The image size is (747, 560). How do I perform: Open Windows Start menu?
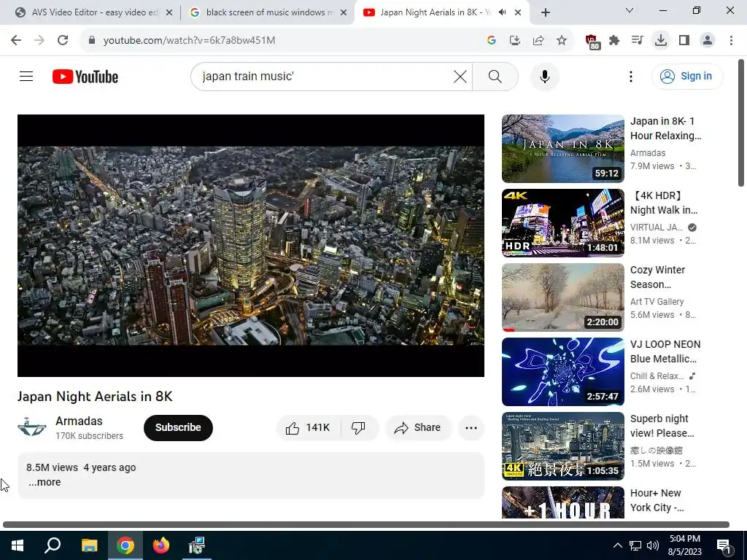point(18,545)
